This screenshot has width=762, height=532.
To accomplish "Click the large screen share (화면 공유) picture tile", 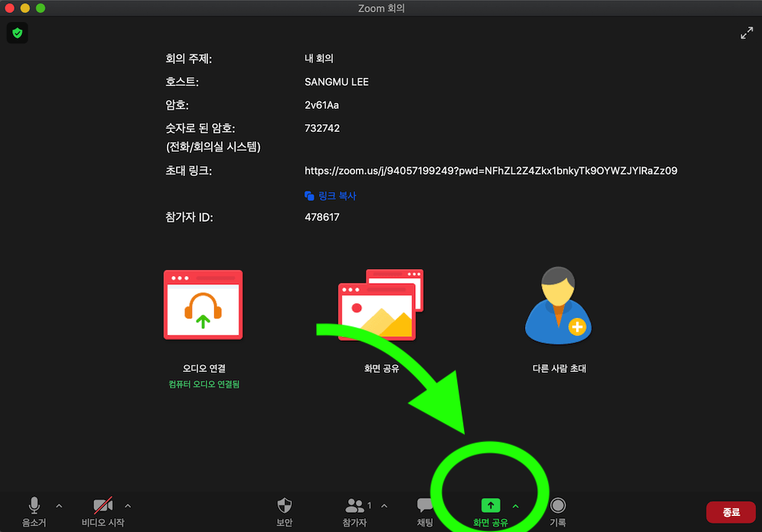I will click(x=381, y=305).
